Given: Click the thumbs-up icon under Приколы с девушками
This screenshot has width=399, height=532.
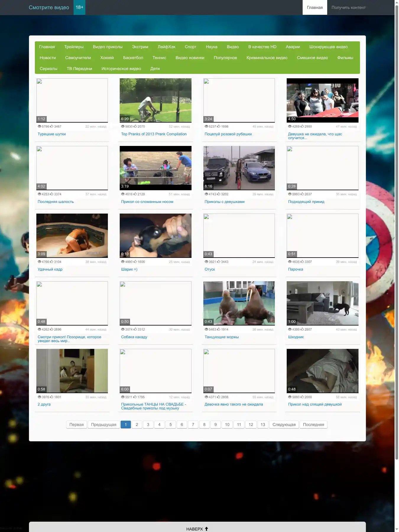Looking at the screenshot, I should pyautogui.click(x=219, y=194).
